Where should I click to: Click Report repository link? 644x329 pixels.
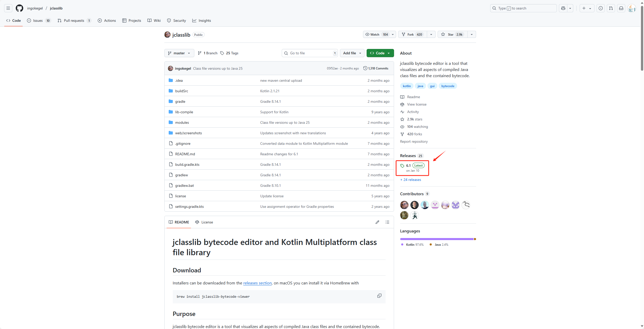click(414, 141)
